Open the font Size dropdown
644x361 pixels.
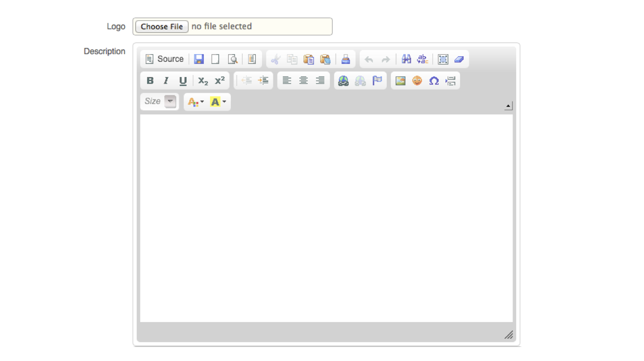click(x=170, y=101)
